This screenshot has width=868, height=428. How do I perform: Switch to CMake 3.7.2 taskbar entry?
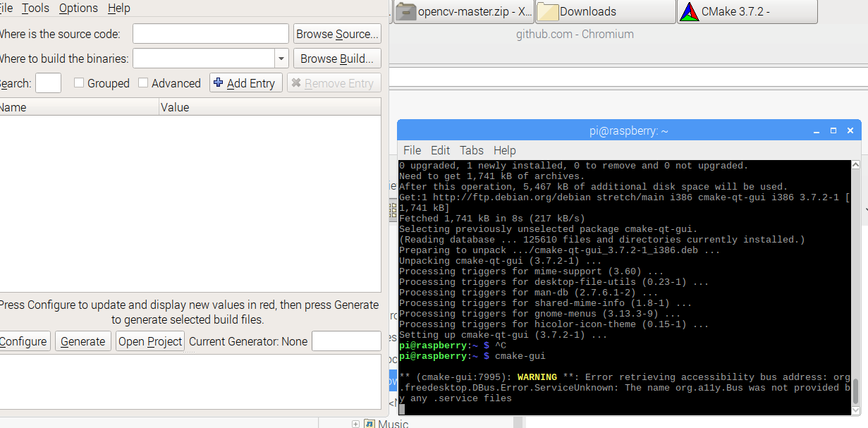[747, 12]
